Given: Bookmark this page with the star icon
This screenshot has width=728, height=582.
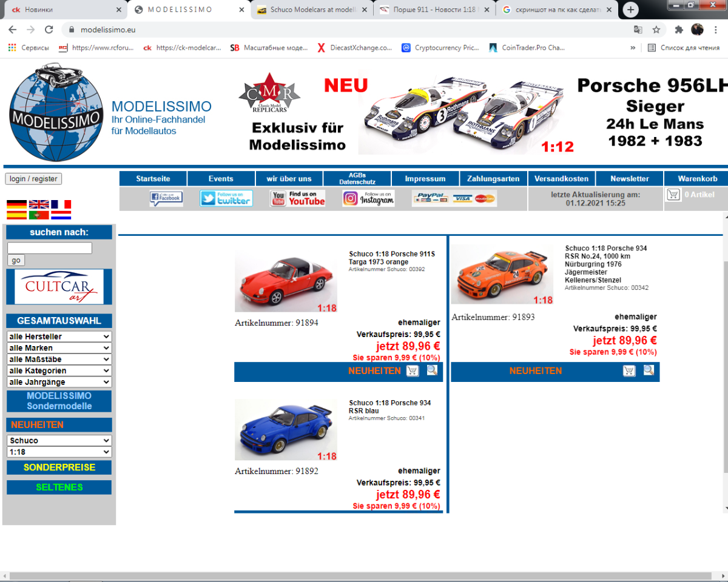Looking at the screenshot, I should click(656, 30).
